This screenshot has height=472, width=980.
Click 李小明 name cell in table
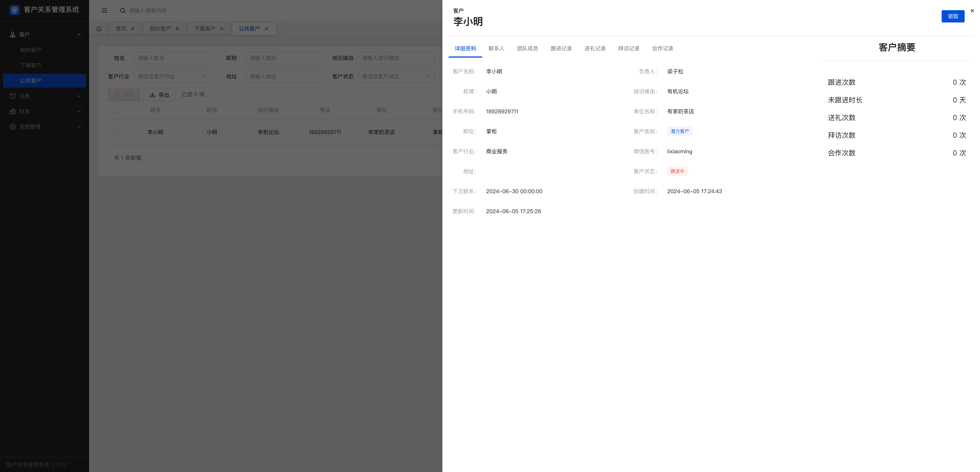(155, 132)
